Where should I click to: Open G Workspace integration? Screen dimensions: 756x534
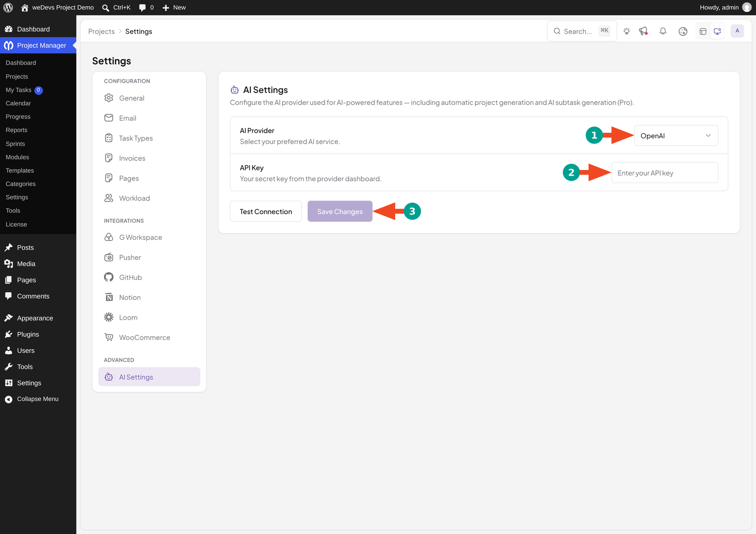149,237
